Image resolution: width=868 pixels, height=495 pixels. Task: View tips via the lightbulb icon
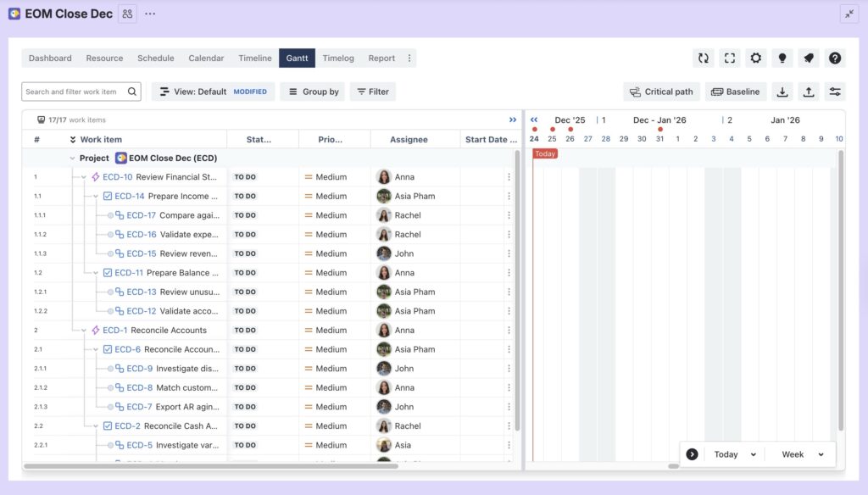[782, 58]
